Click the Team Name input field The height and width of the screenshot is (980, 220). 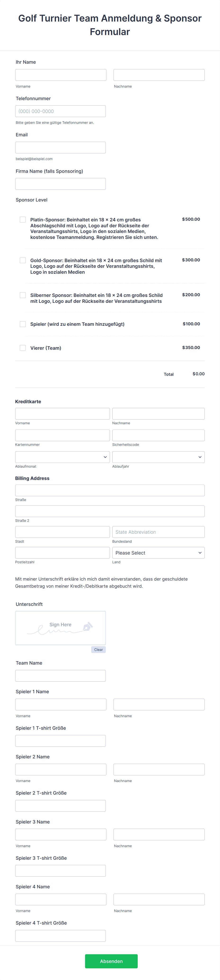60,676
